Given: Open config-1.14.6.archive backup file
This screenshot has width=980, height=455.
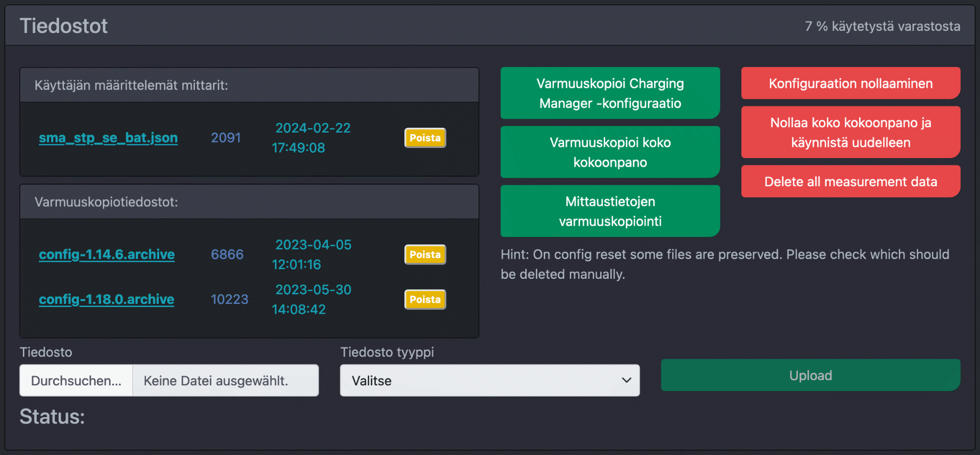Looking at the screenshot, I should coord(107,254).
